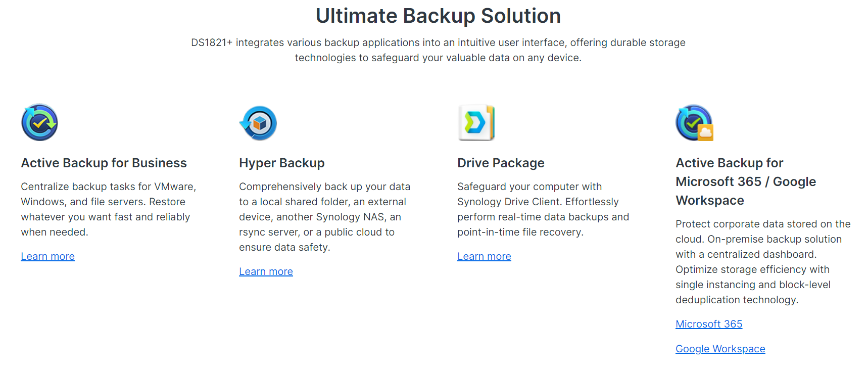
Task: Click the Active Backup for Business icon
Action: click(39, 123)
